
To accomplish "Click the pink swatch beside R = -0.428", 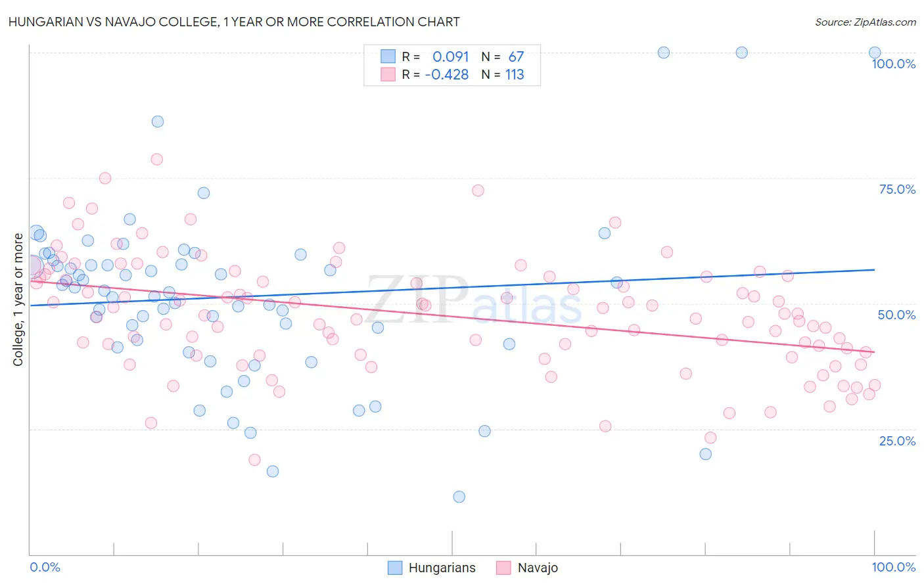I will [388, 74].
